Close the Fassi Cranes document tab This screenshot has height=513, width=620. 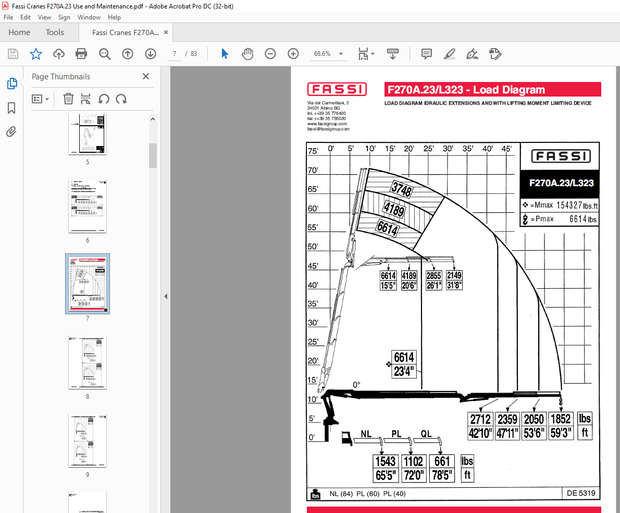(x=166, y=32)
